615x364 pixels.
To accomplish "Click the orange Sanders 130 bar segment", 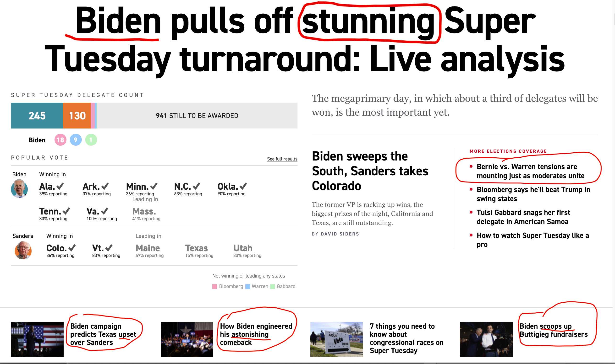I will click(77, 116).
